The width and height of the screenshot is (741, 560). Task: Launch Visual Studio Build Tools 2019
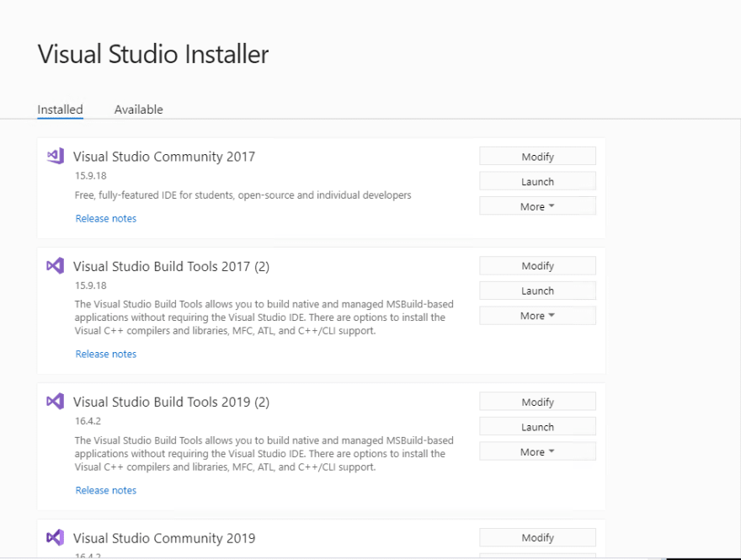pos(537,427)
